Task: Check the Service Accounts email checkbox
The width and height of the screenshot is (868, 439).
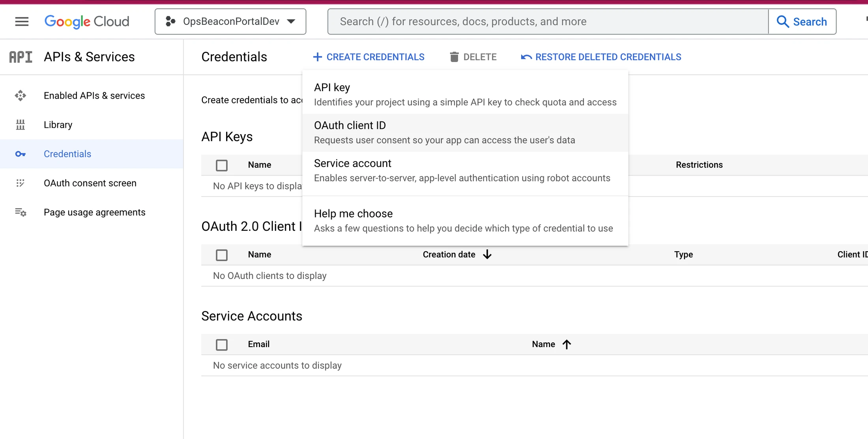Action: pos(221,344)
